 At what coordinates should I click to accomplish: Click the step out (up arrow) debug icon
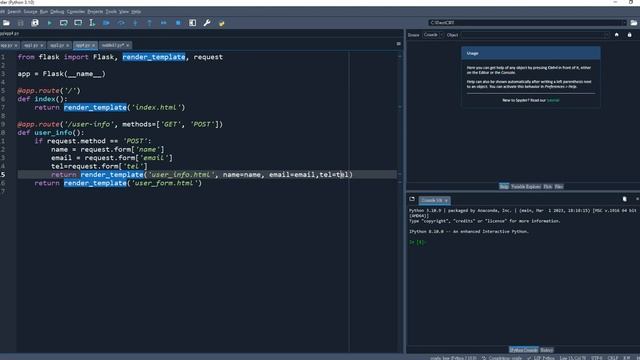click(149, 23)
